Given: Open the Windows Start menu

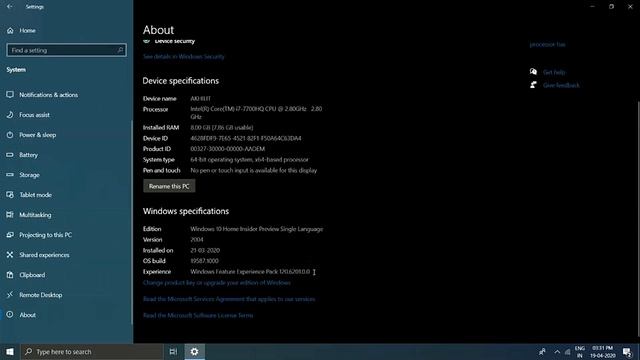Looking at the screenshot, I should click(x=10, y=351).
